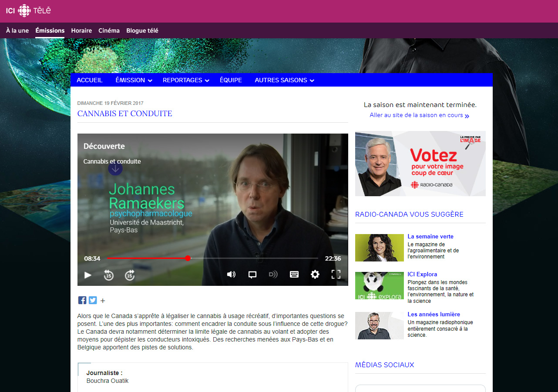Viewport: 558px width, 392px height.
Task: Toggle described video audio option
Action: [273, 275]
